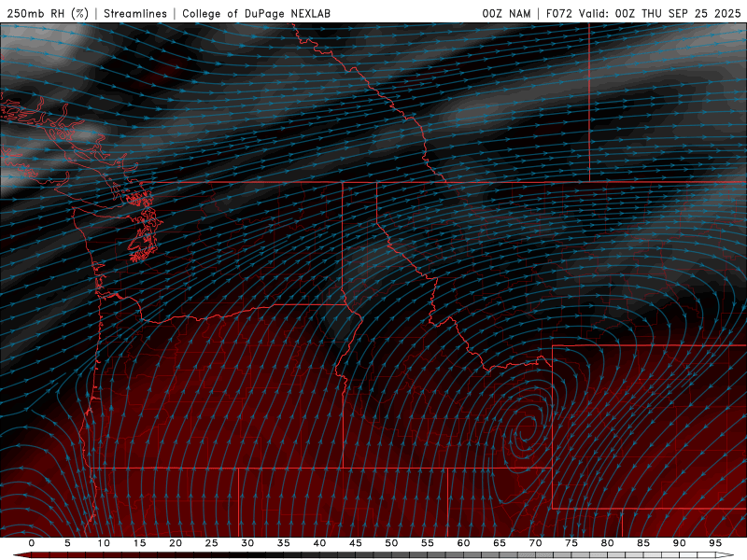Click the 50 value on color scale
This screenshot has width=747, height=560.
point(391,543)
